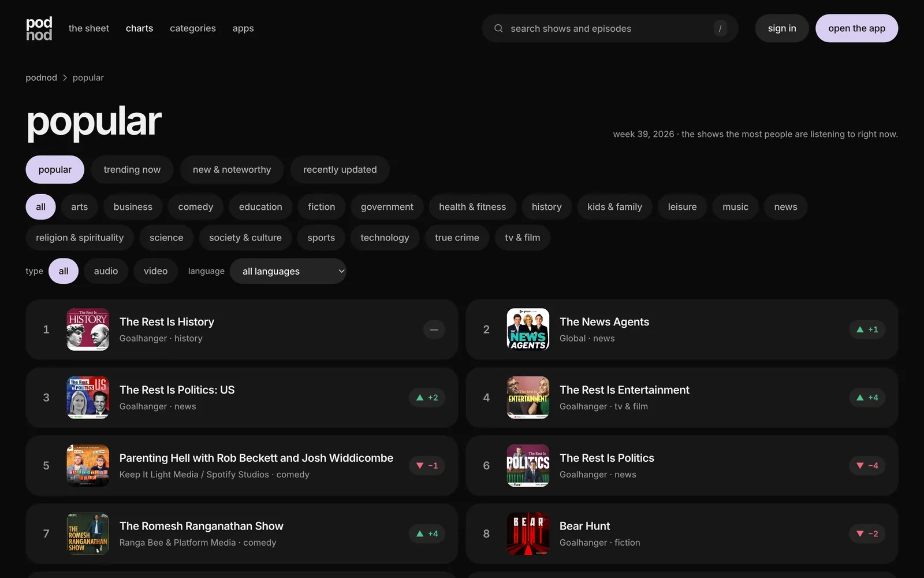Open apps nav item

pos(243,28)
